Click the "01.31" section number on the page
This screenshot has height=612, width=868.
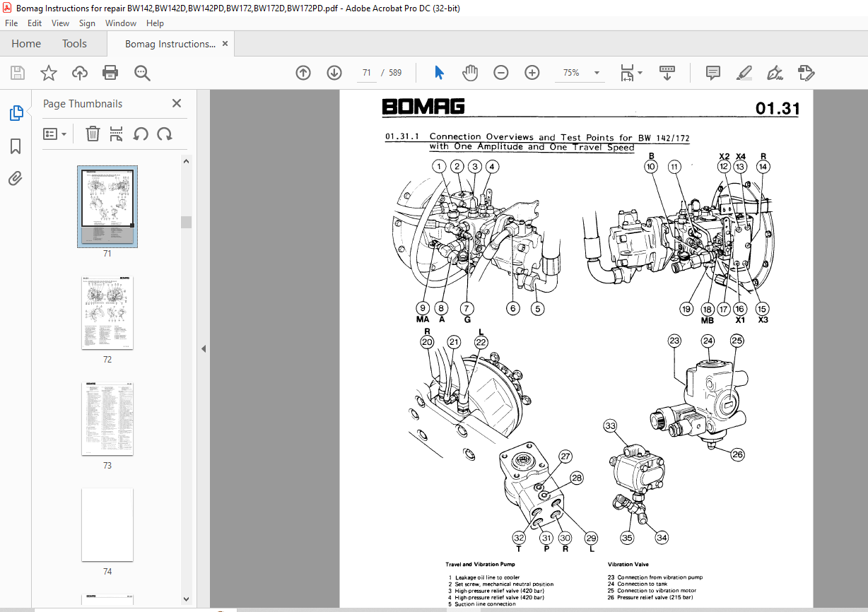[778, 108]
